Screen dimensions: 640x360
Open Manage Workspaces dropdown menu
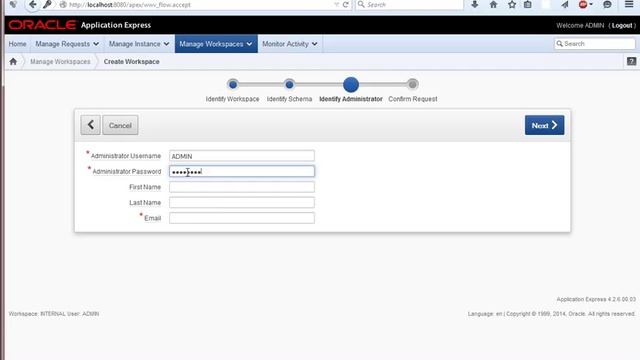(x=216, y=44)
